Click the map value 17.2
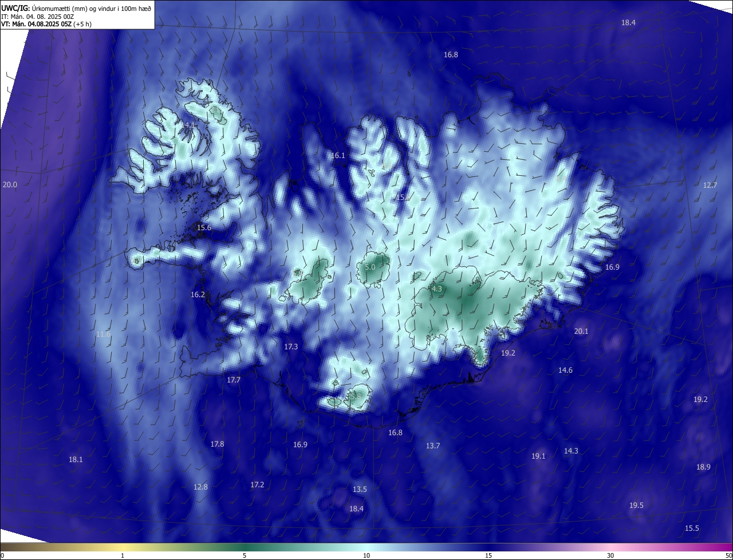733x560 pixels. pyautogui.click(x=257, y=484)
